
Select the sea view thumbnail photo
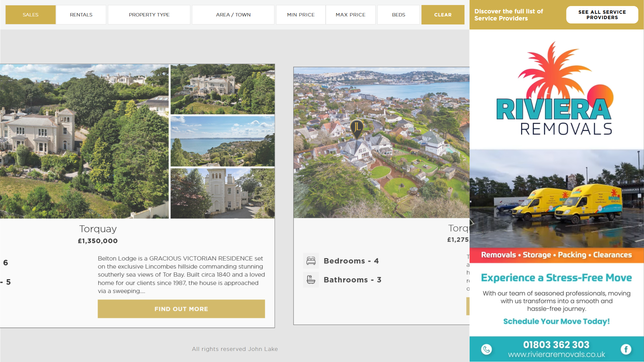point(222,141)
